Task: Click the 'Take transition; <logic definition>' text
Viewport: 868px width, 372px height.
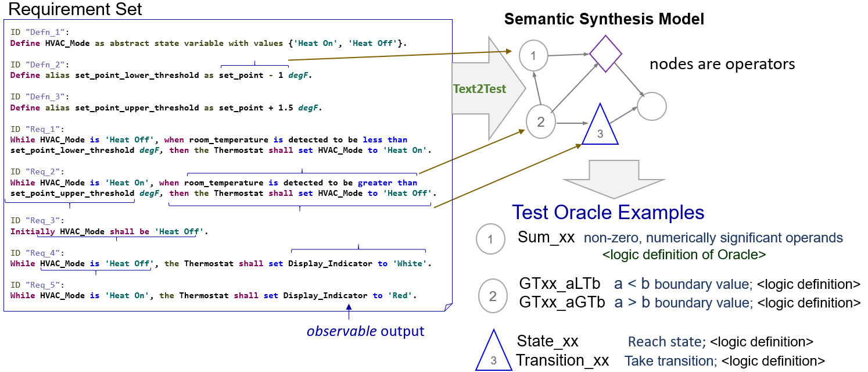Action: point(724,361)
